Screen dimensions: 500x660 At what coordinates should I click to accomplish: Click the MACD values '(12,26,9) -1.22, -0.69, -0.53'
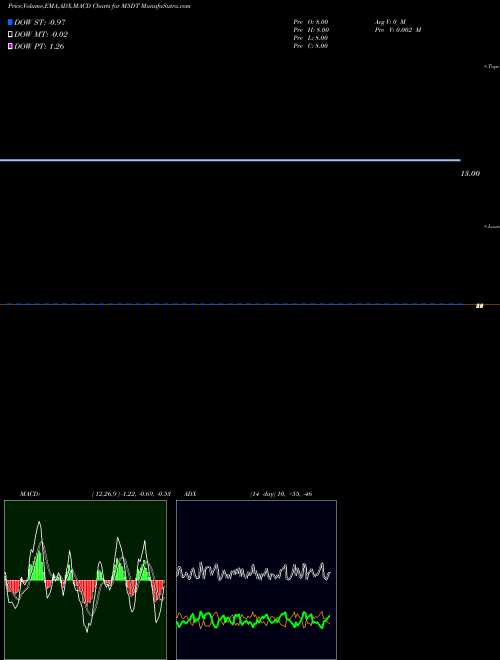click(131, 494)
